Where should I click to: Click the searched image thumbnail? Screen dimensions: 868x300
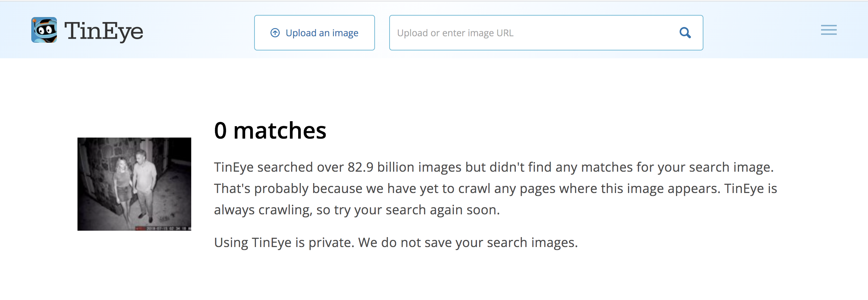(134, 184)
